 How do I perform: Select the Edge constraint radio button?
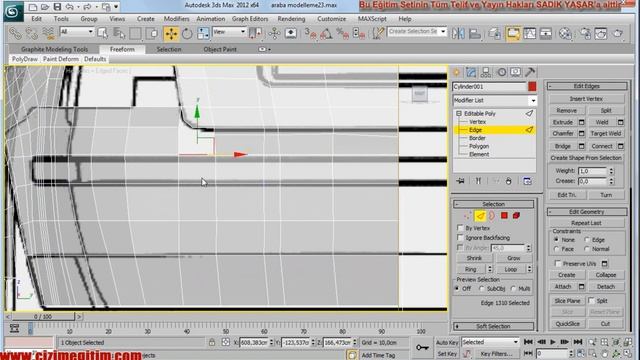tap(587, 240)
